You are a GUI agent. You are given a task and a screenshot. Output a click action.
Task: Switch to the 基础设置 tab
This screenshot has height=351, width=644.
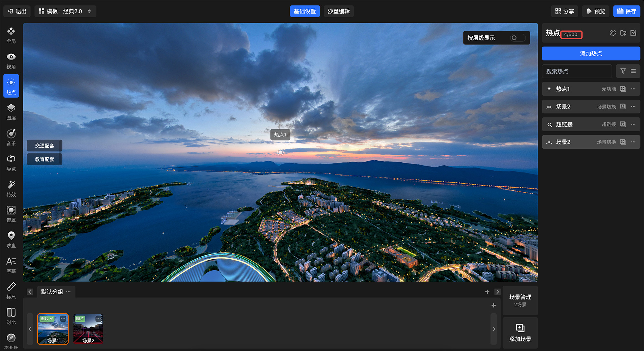click(305, 11)
